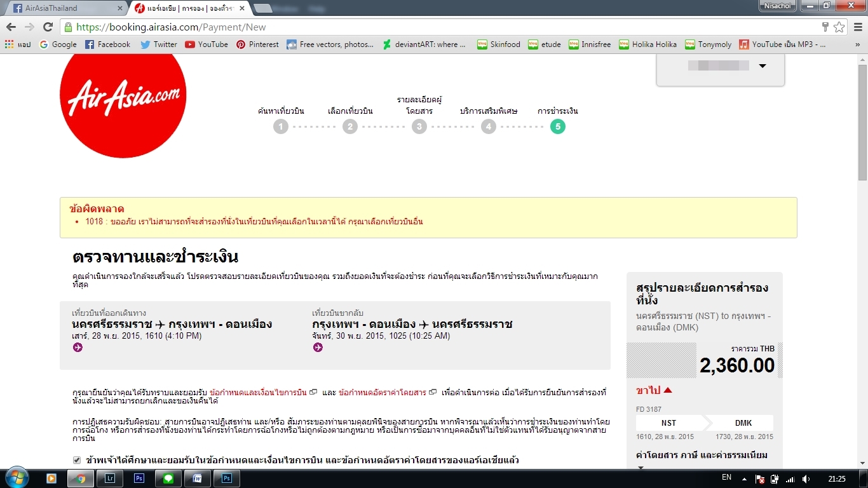868x488 pixels.
Task: Show more bookmarks overflow chevron
Action: pos(858,44)
